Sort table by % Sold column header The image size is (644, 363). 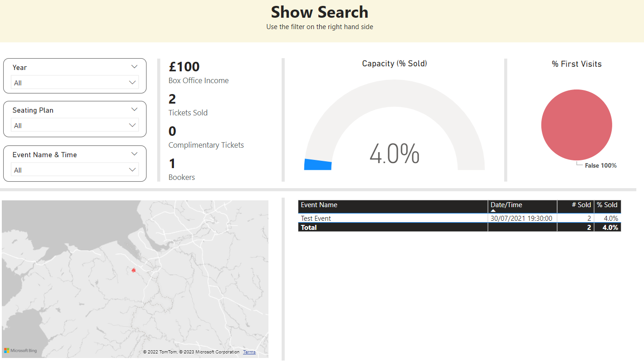[607, 207]
